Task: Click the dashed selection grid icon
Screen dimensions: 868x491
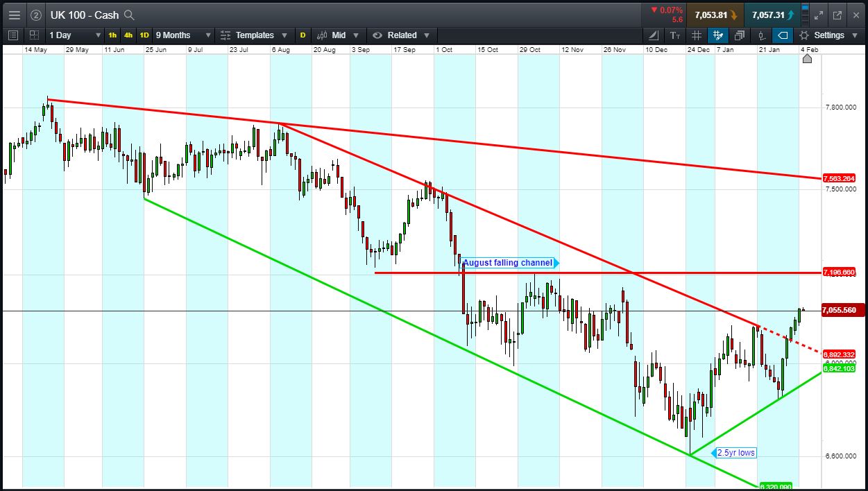Action: [x=34, y=35]
